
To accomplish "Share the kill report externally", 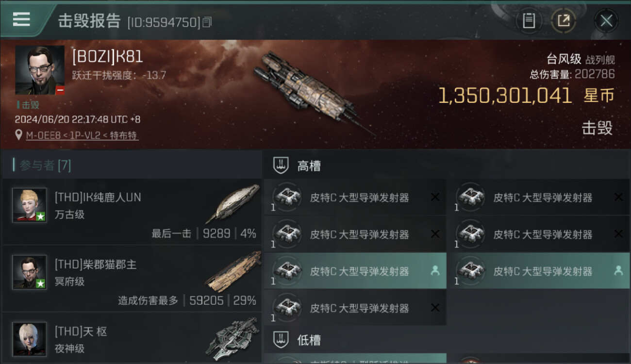I will coord(564,21).
